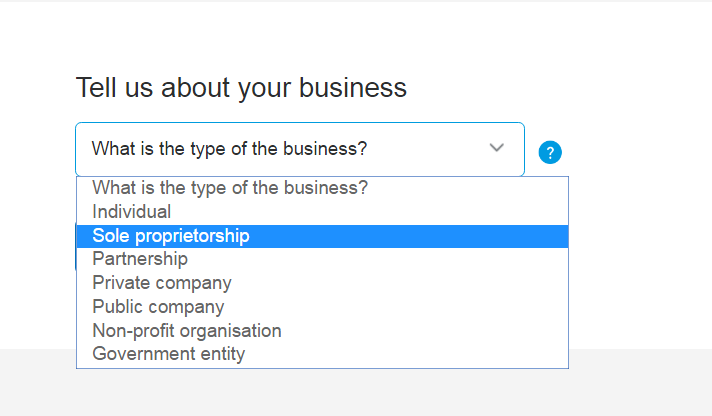Click the gray footer band below the list
The image size is (712, 416).
click(x=640, y=385)
